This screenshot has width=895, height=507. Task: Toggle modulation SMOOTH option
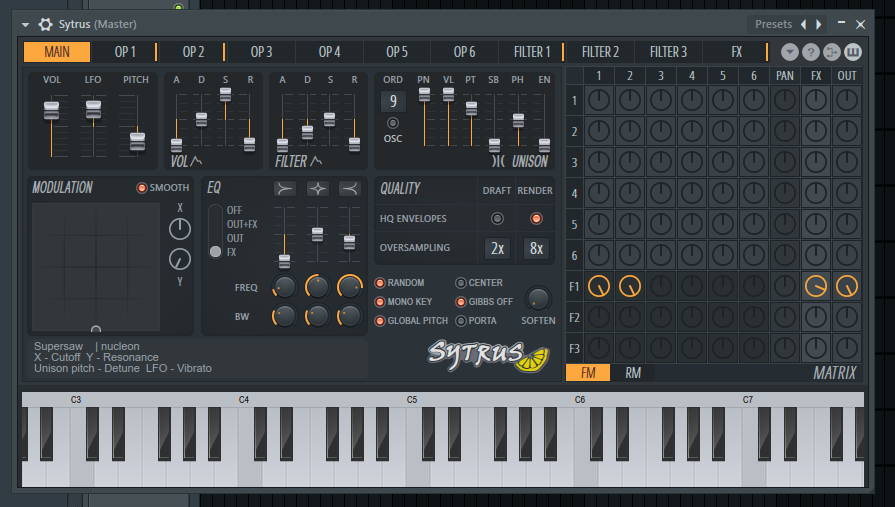pyautogui.click(x=142, y=187)
